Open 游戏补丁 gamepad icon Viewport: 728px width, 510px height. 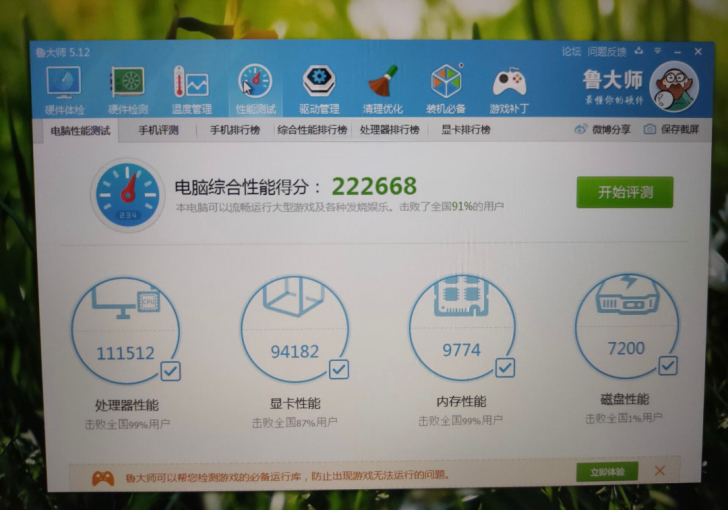(x=509, y=82)
